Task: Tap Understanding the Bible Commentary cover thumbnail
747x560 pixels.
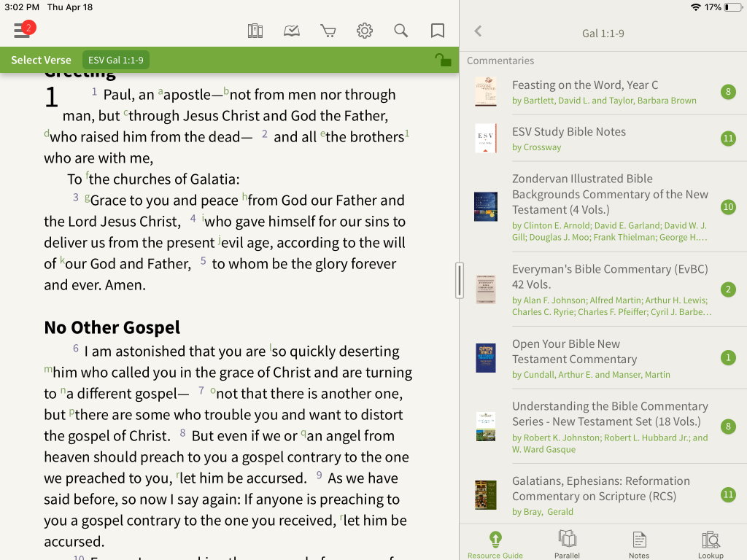Action: click(485, 427)
